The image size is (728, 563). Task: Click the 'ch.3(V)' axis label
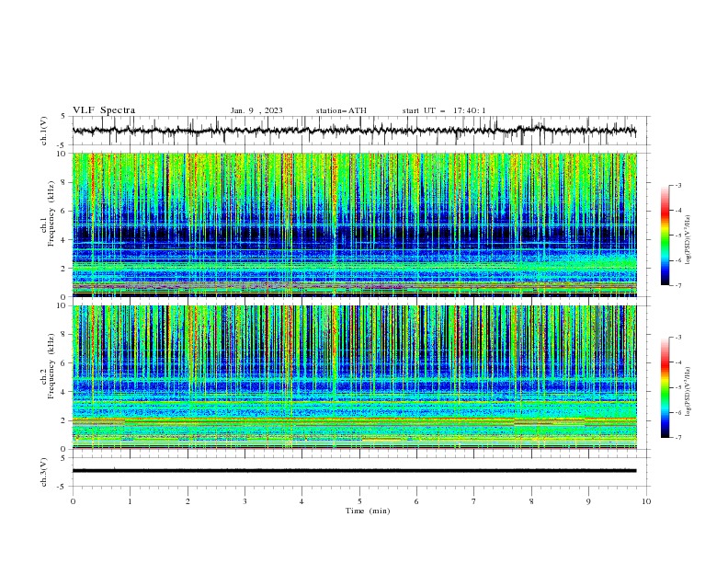(44, 472)
